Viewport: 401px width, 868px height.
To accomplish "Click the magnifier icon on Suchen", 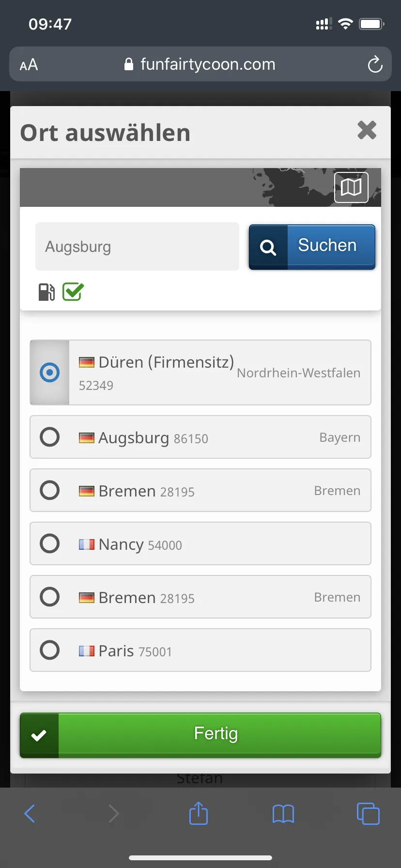I will tap(268, 247).
